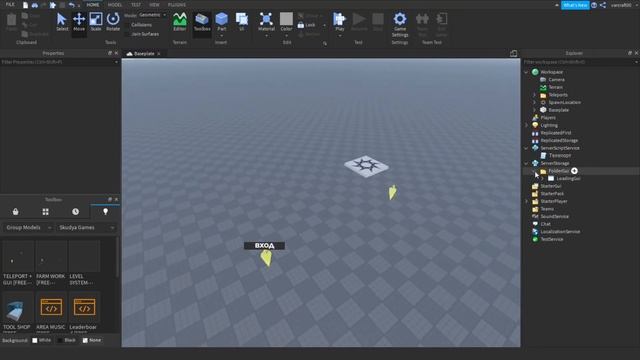The image size is (640, 360).
Task: Select ReplicatedStorage in Explorer
Action: 559,140
